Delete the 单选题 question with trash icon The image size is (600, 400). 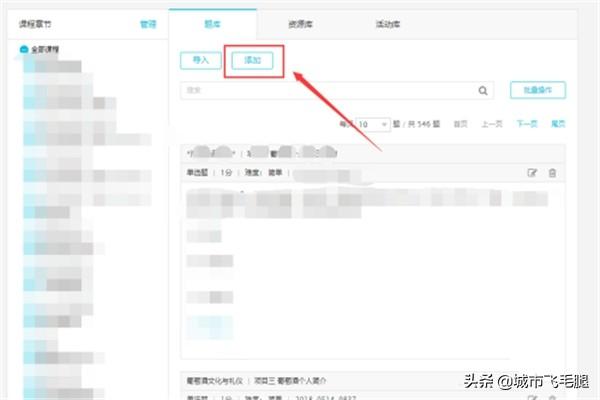coord(552,173)
